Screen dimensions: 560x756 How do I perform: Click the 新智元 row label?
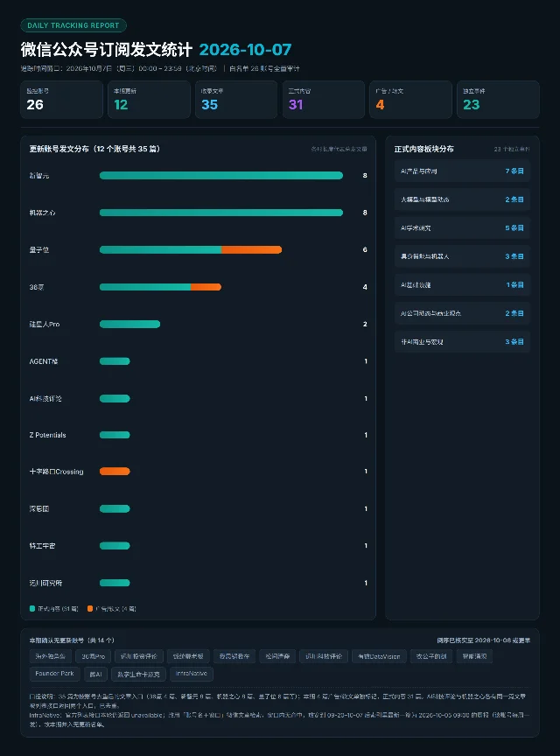(x=39, y=176)
